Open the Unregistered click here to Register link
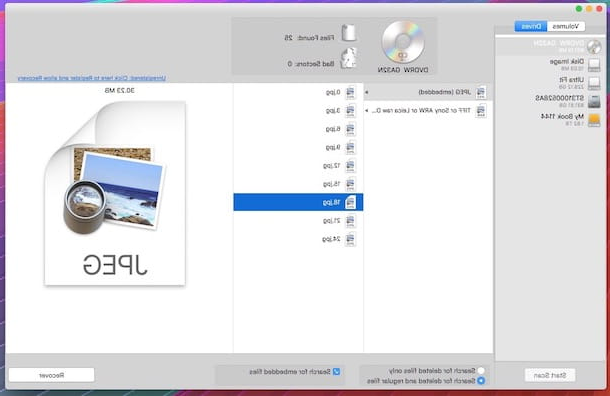610x396 pixels. 92,78
